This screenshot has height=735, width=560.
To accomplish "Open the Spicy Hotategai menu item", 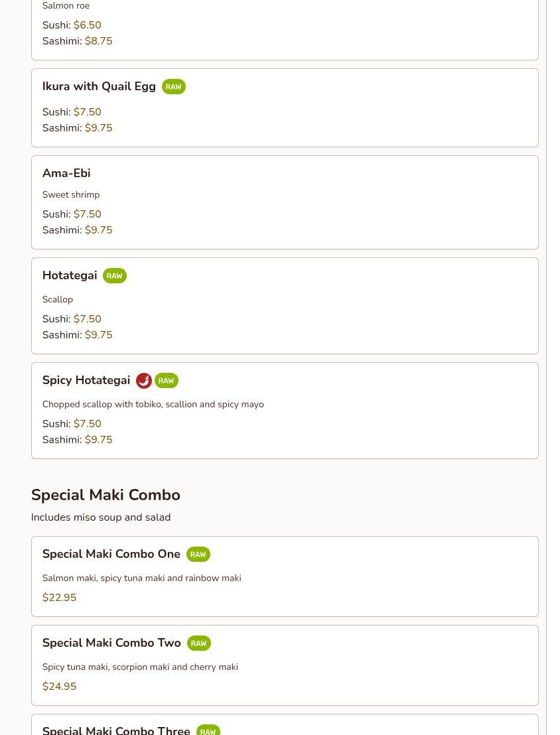I will click(86, 380).
